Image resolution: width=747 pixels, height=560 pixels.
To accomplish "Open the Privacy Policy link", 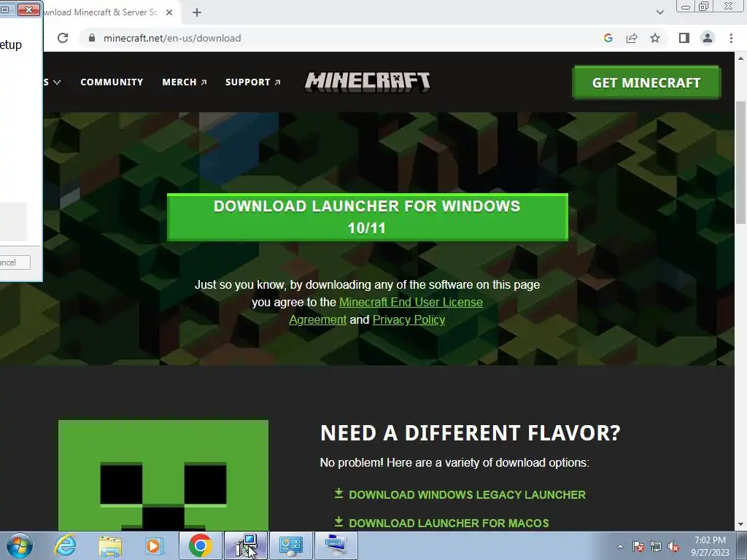I will coord(409,319).
